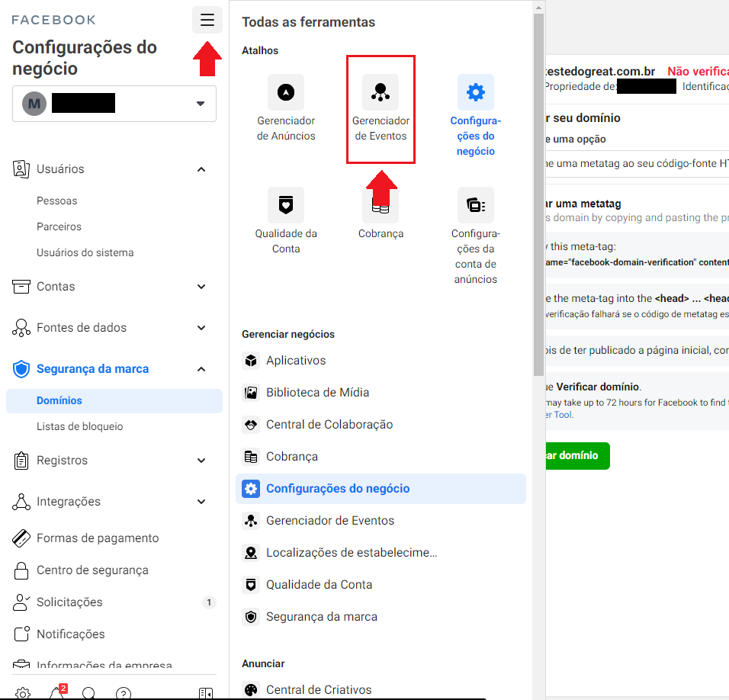729x700 pixels.
Task: Open Configurações do negócio gear shortcut
Action: tap(475, 116)
